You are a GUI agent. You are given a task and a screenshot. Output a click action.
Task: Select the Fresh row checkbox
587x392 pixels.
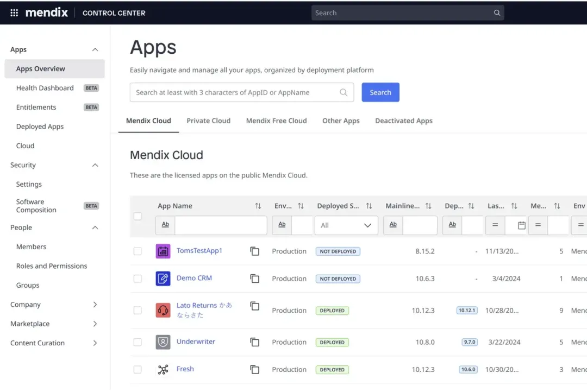pyautogui.click(x=138, y=369)
